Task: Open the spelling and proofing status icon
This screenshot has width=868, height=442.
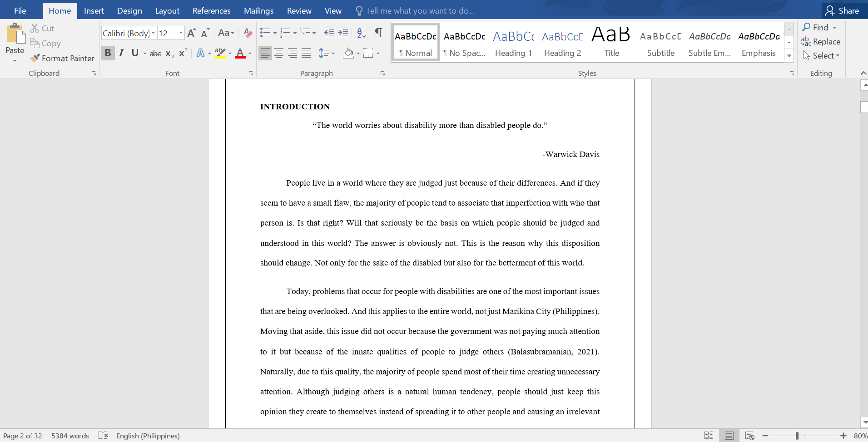Action: (103, 436)
